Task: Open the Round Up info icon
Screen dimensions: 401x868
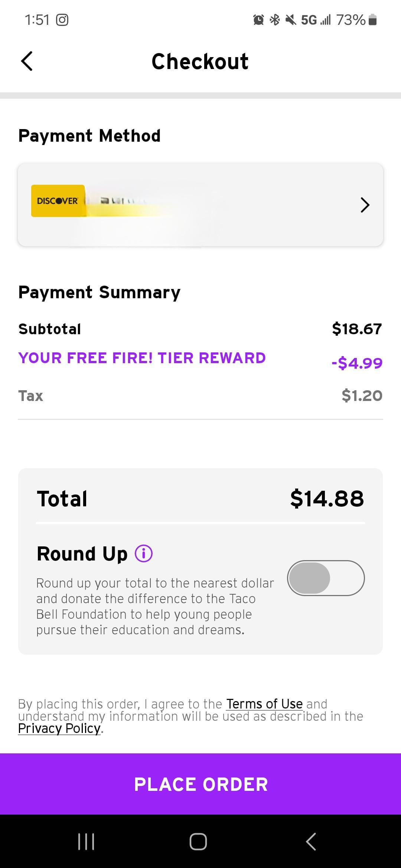Action: pos(144,554)
